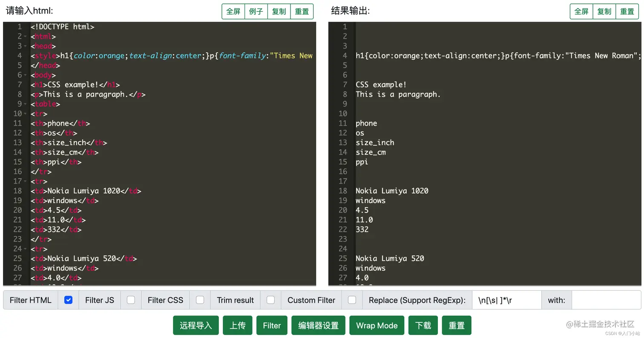This screenshot has height=338, width=644.
Task: Collapse body tag fold arrow on line 6
Action: point(26,75)
